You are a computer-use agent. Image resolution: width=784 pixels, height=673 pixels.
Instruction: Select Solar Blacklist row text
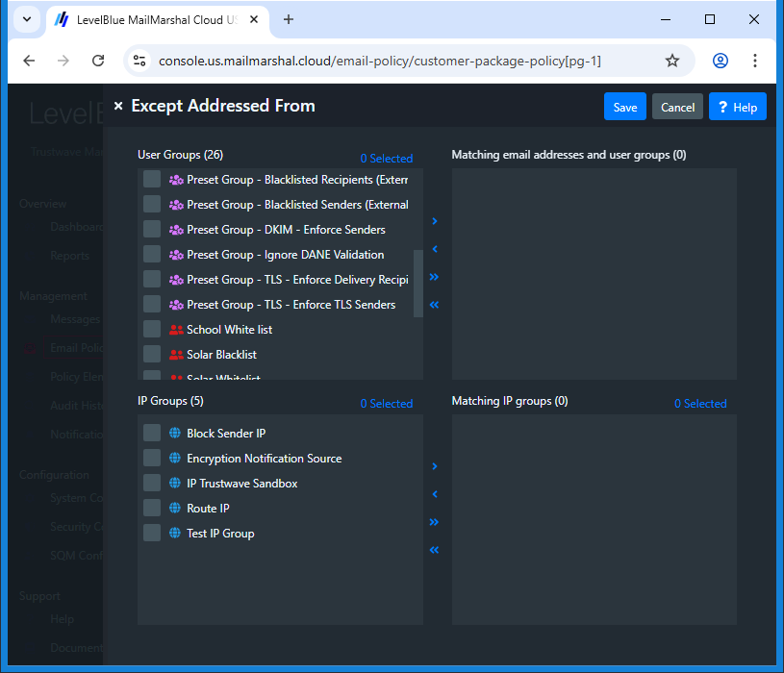coord(221,355)
